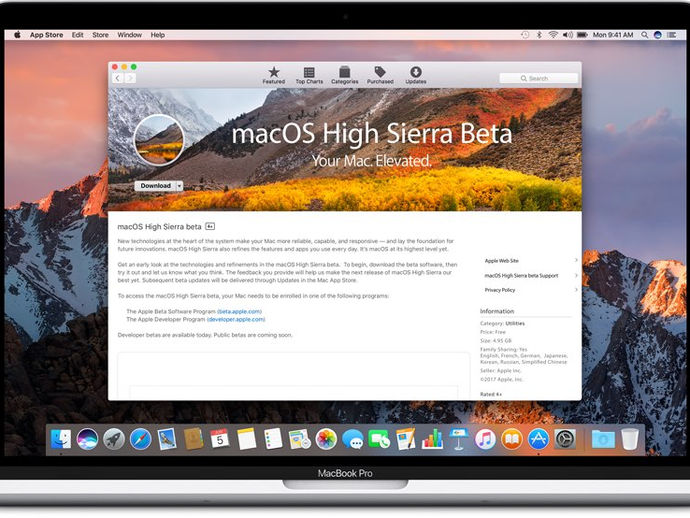
Task: Launch Siri from the Dock
Action: [x=87, y=439]
